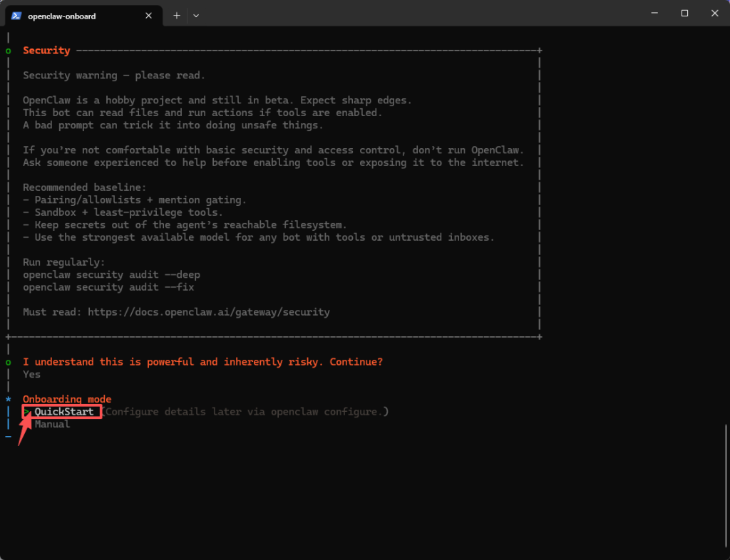Click the Security heading text
Image resolution: width=730 pixels, height=560 pixels.
click(46, 51)
